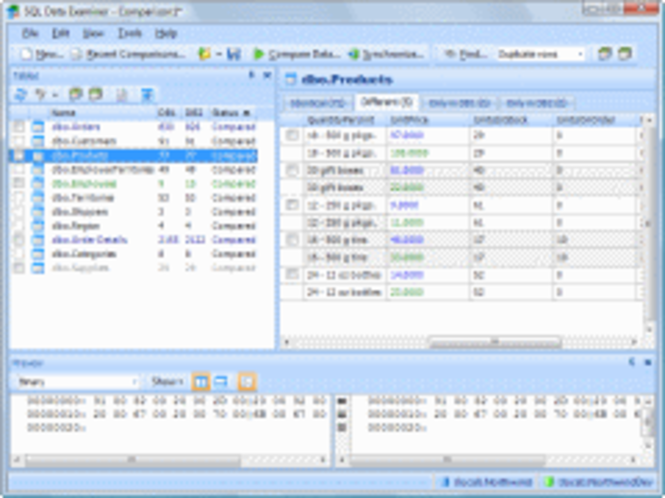Toggle the checkbox for dbo.Suppliers
665x498 pixels.
pos(19,268)
